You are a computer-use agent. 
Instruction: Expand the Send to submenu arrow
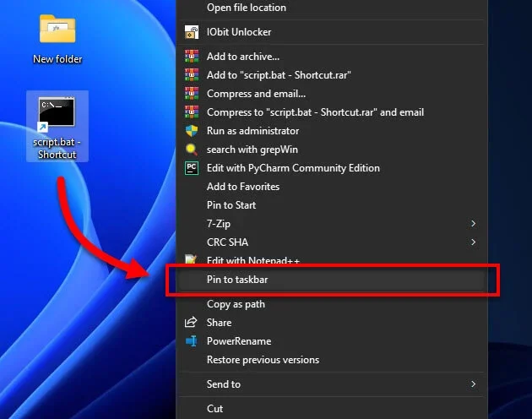(473, 384)
